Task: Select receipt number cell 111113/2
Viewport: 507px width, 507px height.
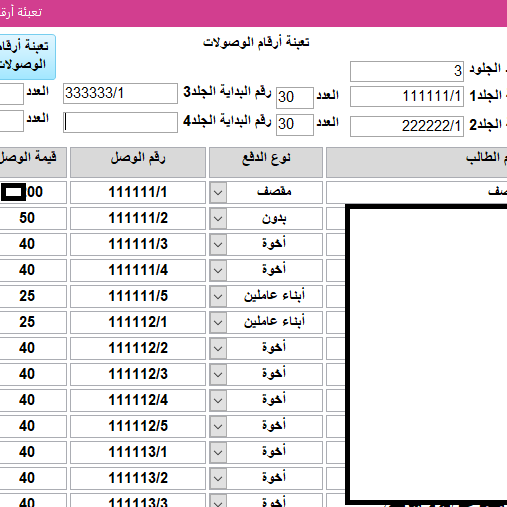Action: [138, 478]
